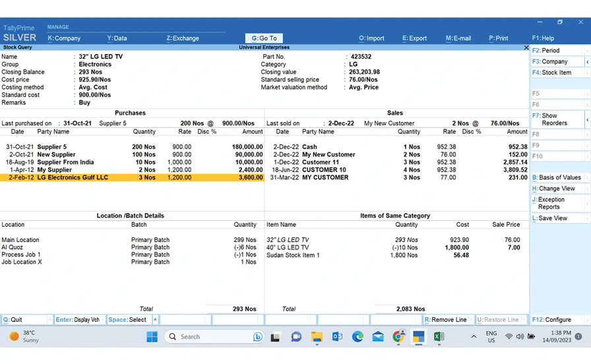Expand arrow beside F7: Show Reorders

(587, 119)
